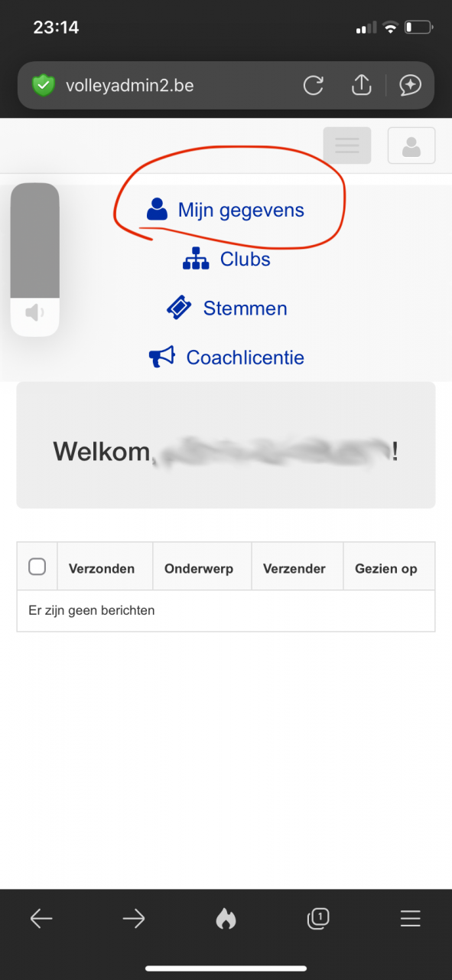Collapse the hamburger navigation menu
Viewport: 452px width, 980px height.
coord(347,145)
